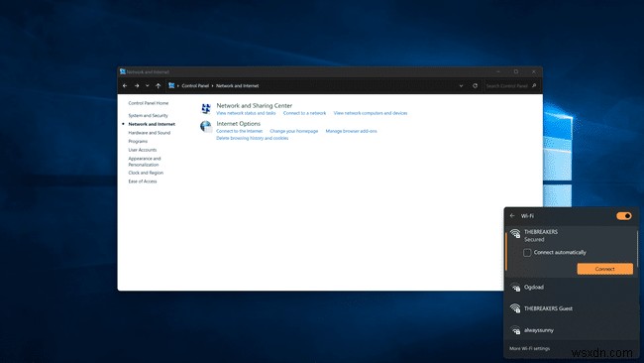Open Ease of Access category
644x363 pixels.
pyautogui.click(x=142, y=181)
